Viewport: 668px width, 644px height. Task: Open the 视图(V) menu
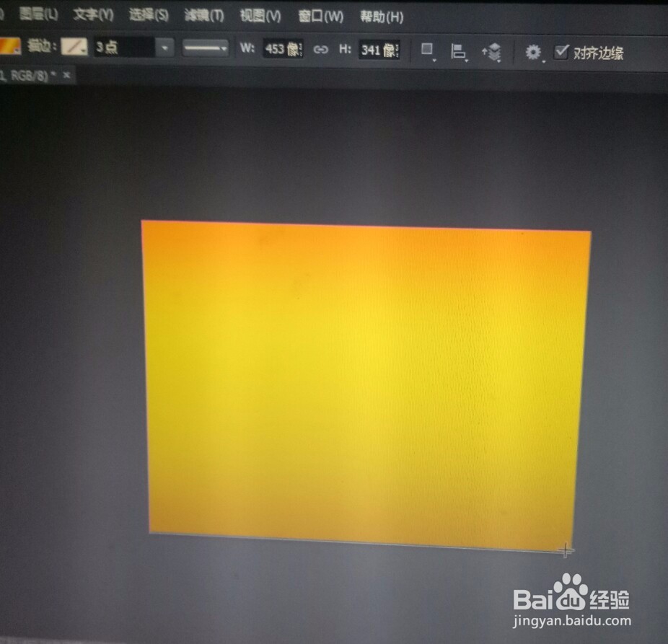click(x=260, y=16)
